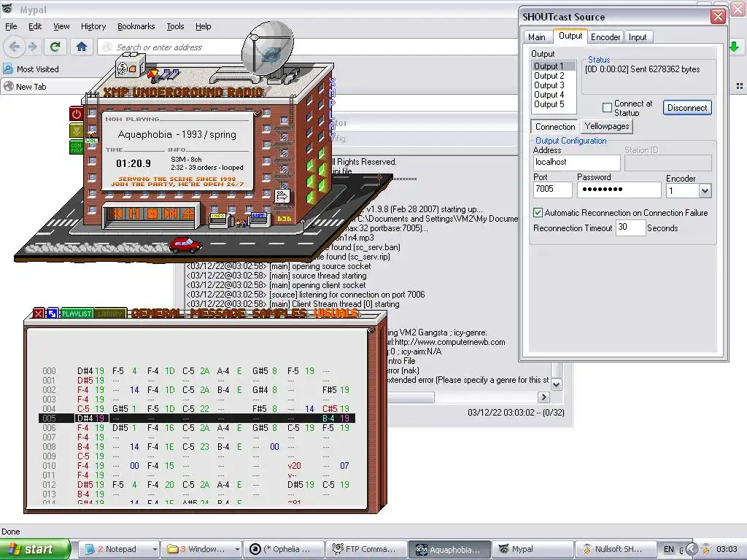Click the Disconnect button
Image resolution: width=747 pixels, height=560 pixels.
click(x=687, y=108)
